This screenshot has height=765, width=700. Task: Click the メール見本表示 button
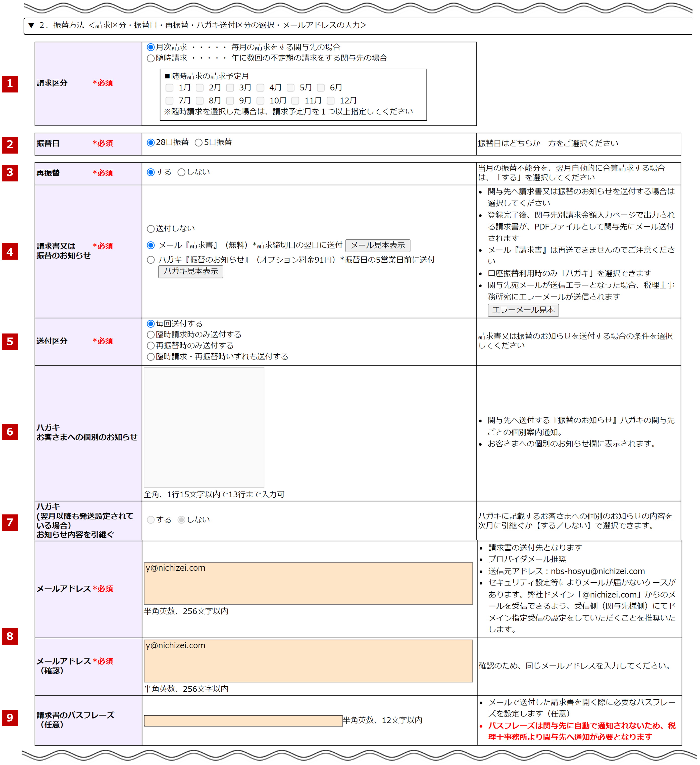click(x=377, y=246)
